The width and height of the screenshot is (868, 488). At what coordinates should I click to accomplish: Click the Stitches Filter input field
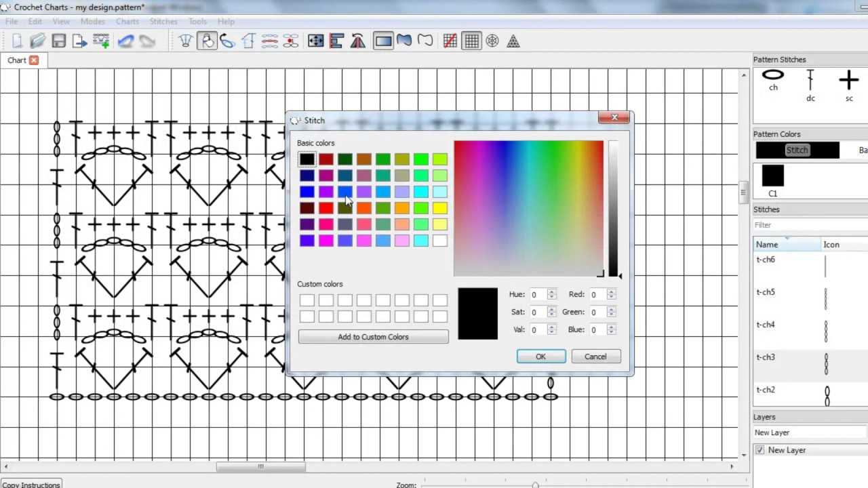[810, 225]
